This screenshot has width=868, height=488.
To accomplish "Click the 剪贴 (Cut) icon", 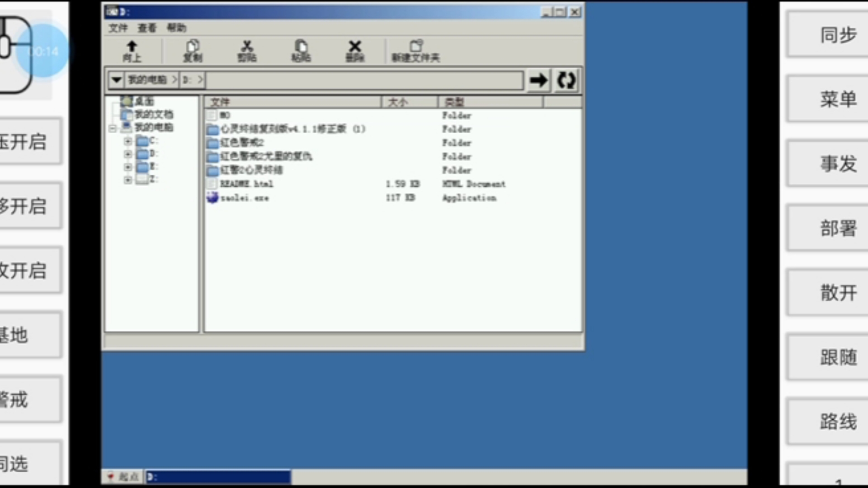I will 246,51.
